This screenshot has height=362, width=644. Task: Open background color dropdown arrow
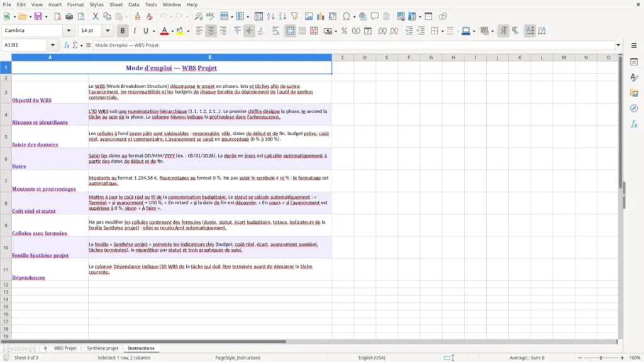(x=188, y=31)
